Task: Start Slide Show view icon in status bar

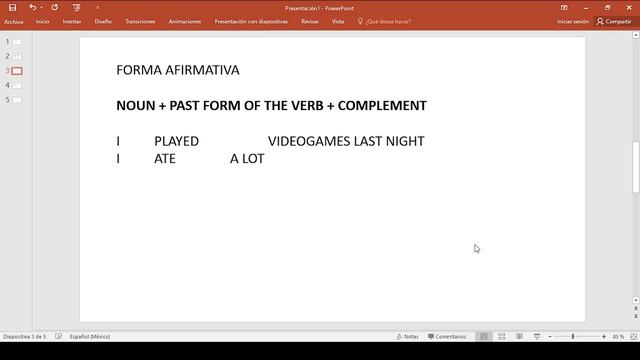Action: tap(537, 336)
